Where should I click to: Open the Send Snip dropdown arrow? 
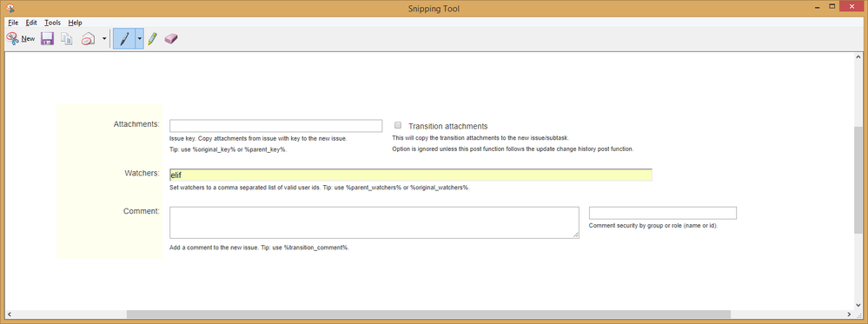click(x=104, y=39)
